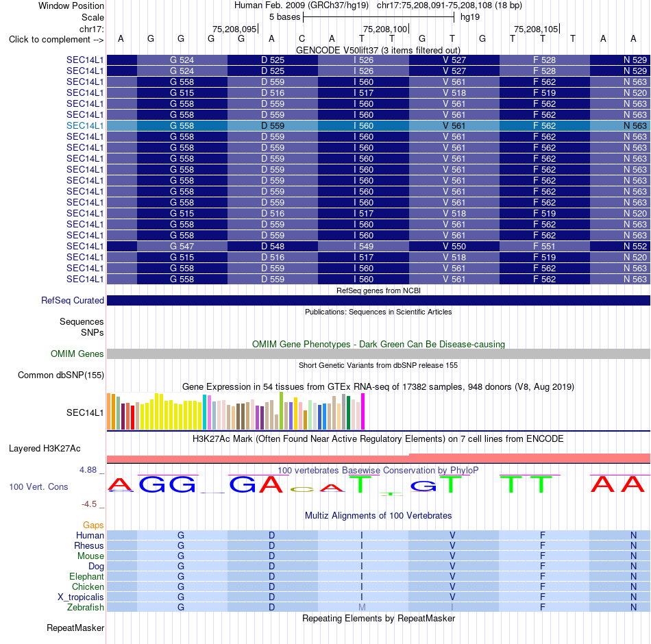Click the "Publications: Sequences in Scientific Articles" title

(378, 312)
